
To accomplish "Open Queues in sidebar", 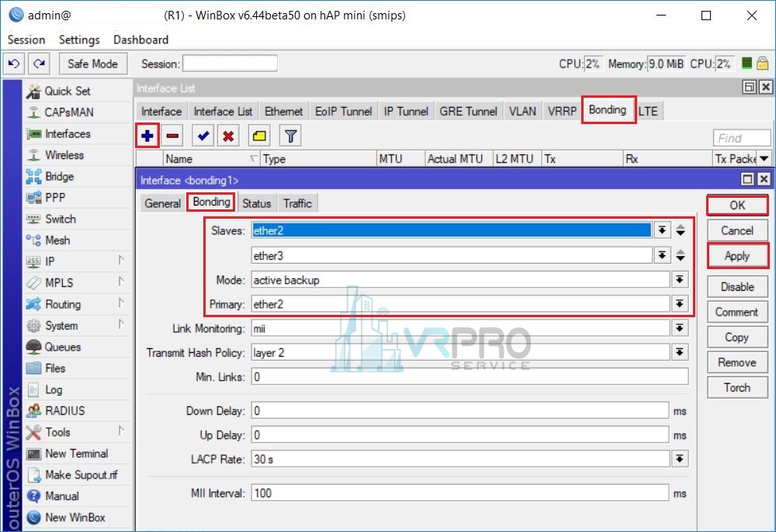I will pos(62,347).
